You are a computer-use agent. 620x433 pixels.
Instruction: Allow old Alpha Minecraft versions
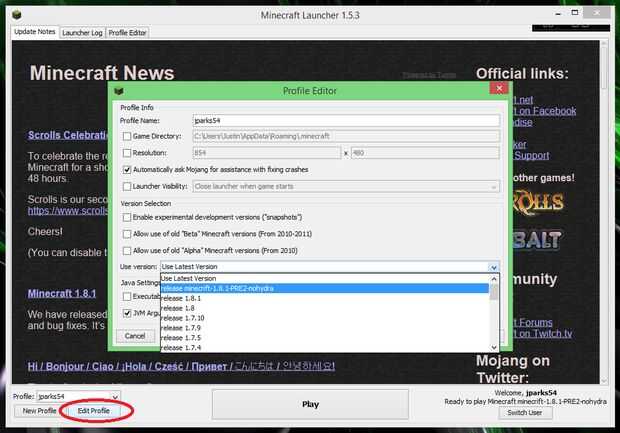click(127, 251)
